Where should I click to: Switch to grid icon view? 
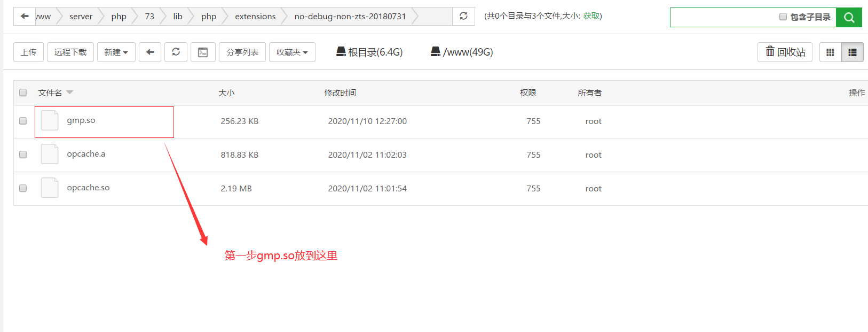point(830,52)
